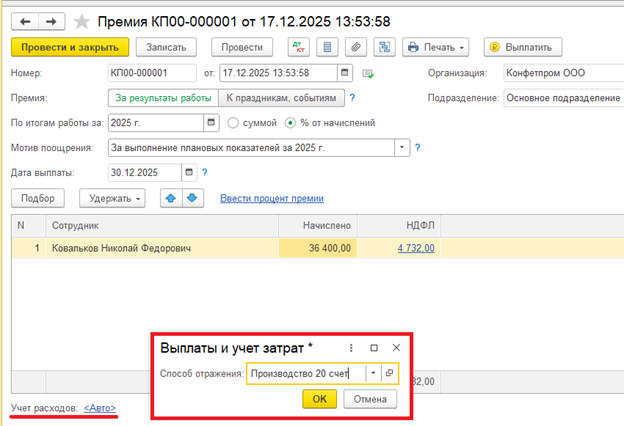Switch to За результаты работы

163,98
